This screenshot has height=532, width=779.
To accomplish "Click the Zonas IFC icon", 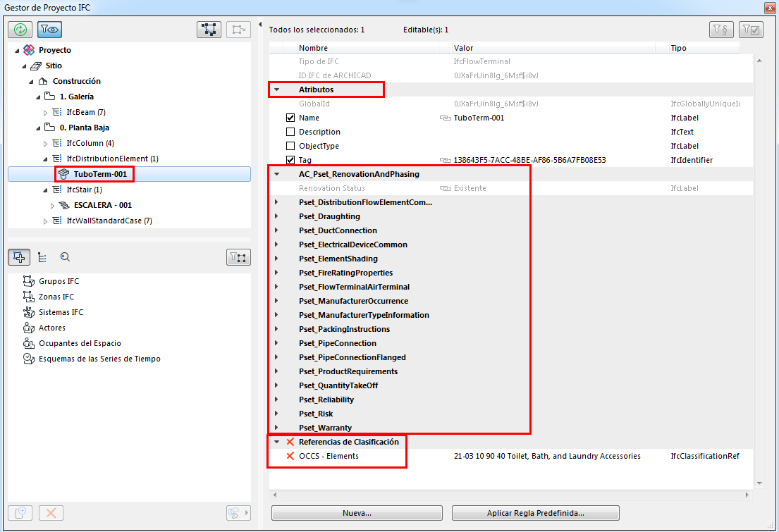I will click(29, 297).
